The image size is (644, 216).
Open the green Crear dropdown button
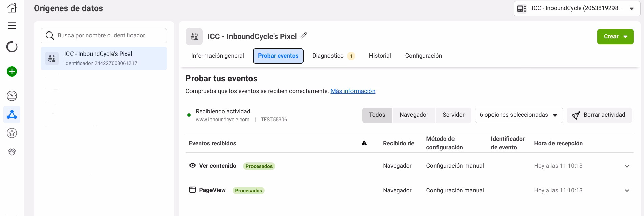(616, 37)
